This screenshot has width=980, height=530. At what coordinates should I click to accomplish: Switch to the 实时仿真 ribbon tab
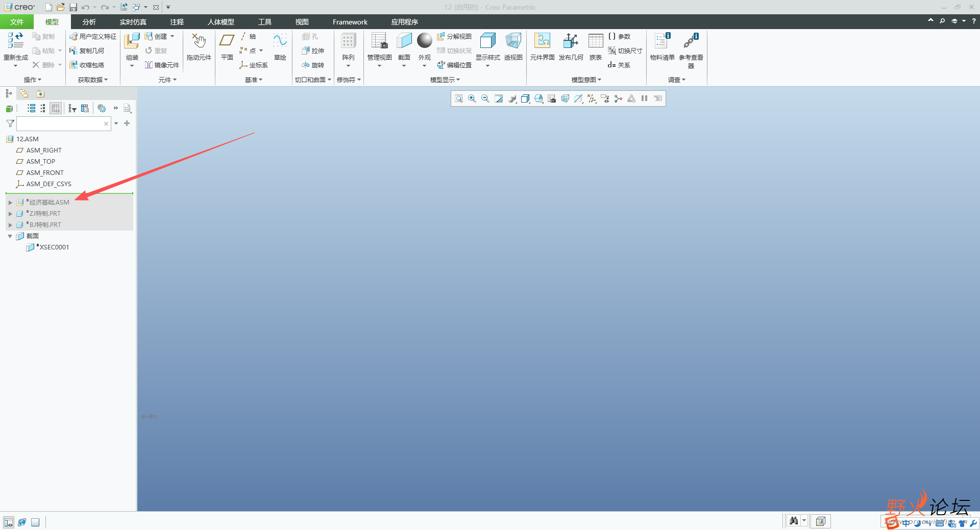tap(133, 22)
